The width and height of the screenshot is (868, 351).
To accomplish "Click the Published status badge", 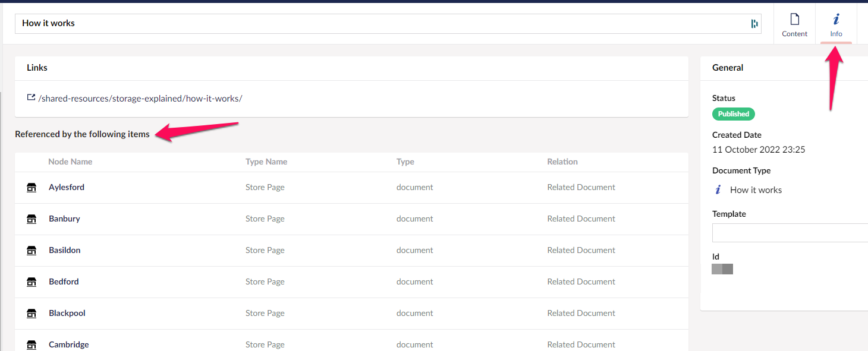I will pyautogui.click(x=734, y=114).
